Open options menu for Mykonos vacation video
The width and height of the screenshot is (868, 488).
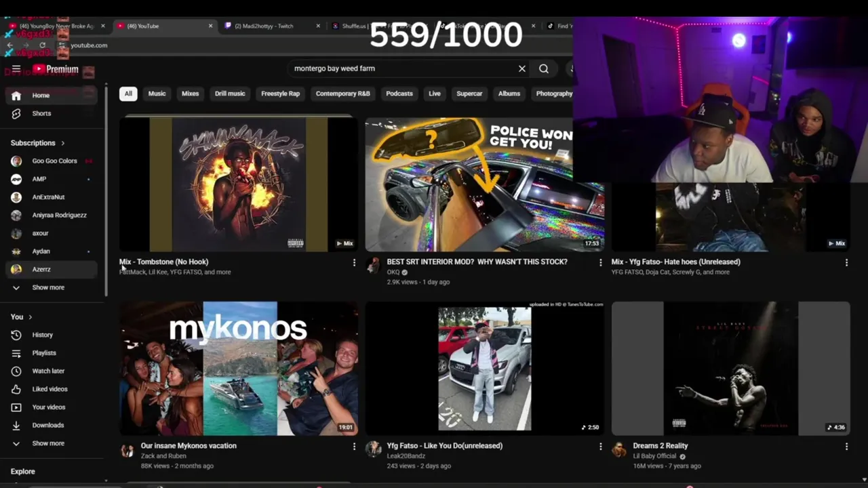[x=354, y=447]
